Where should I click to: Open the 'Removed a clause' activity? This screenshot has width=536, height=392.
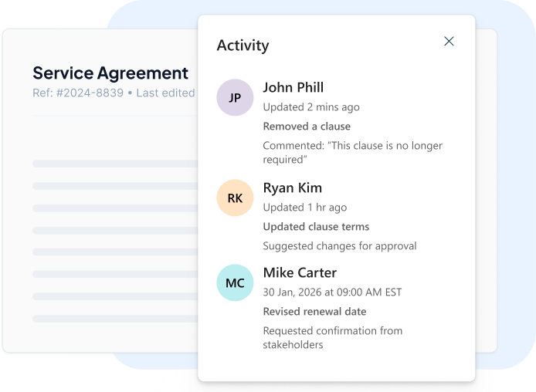307,127
